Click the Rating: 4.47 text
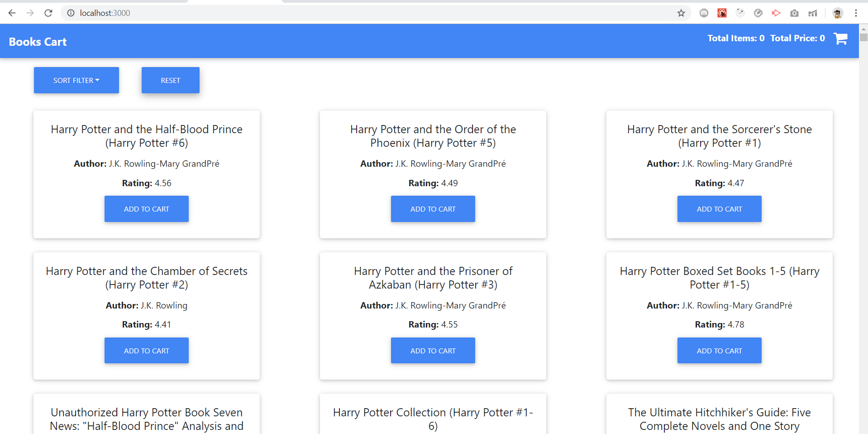 point(720,183)
